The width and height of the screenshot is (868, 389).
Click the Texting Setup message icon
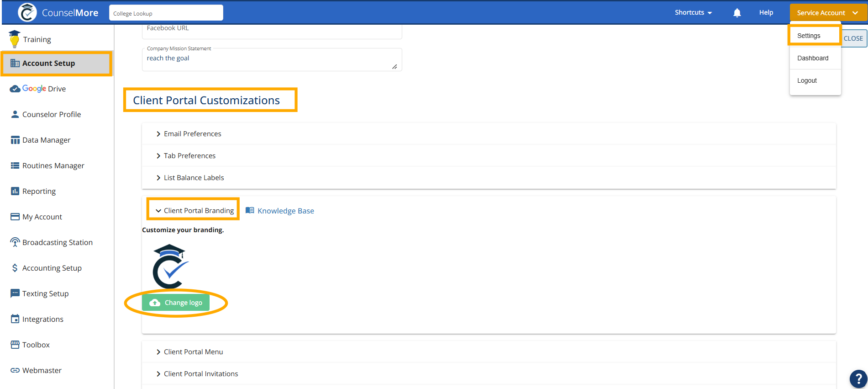(15, 293)
